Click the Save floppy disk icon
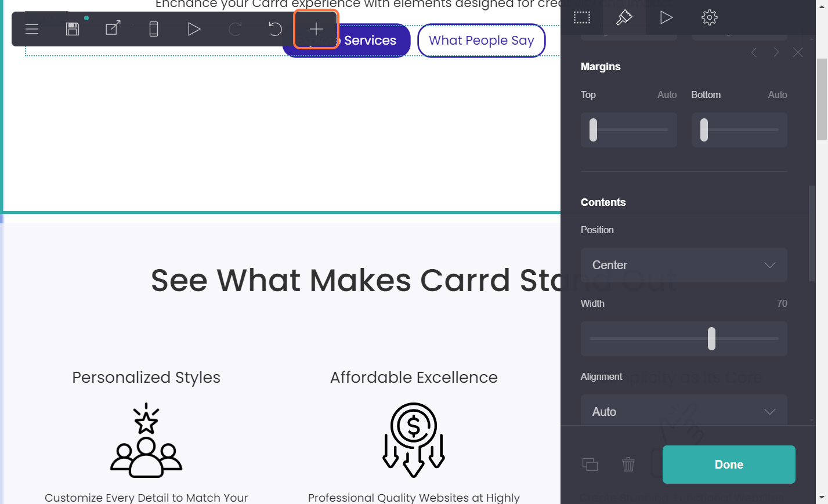This screenshot has width=828, height=504. click(73, 29)
